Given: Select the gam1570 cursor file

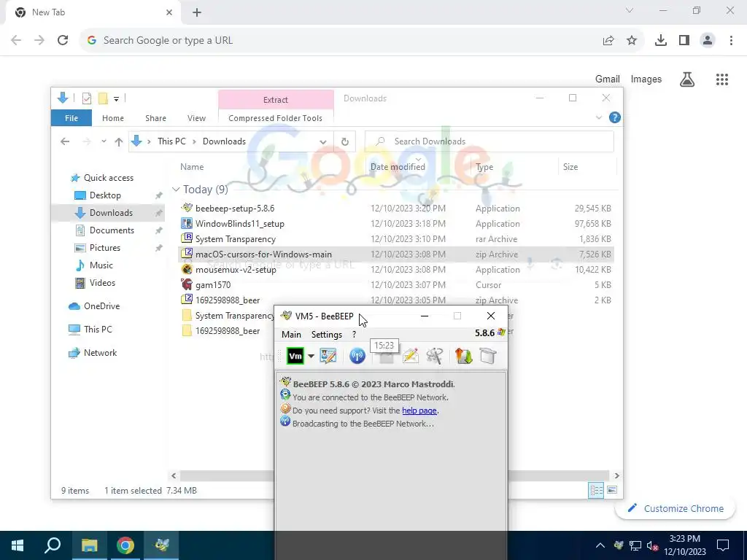Looking at the screenshot, I should [213, 285].
